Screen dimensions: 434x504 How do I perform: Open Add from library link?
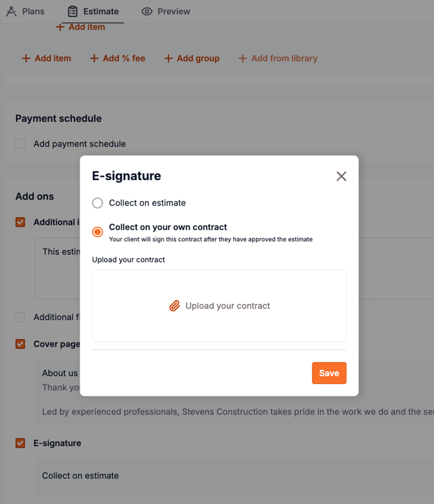[x=284, y=58]
